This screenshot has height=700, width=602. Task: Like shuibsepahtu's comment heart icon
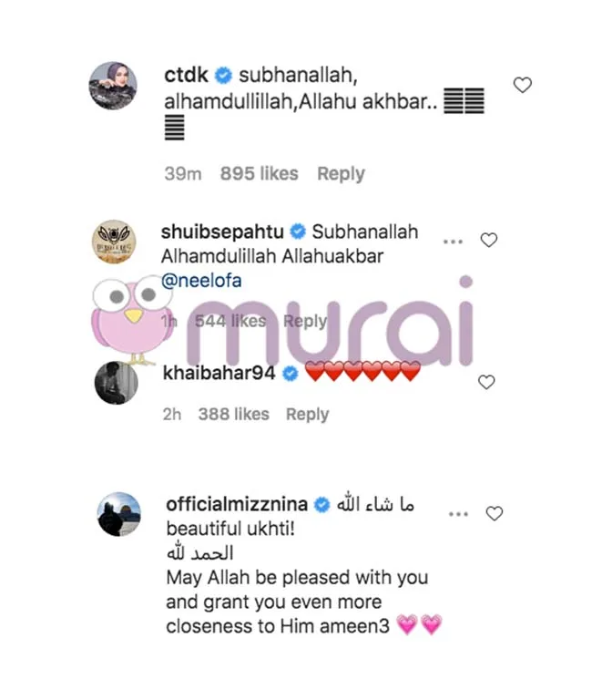(489, 241)
